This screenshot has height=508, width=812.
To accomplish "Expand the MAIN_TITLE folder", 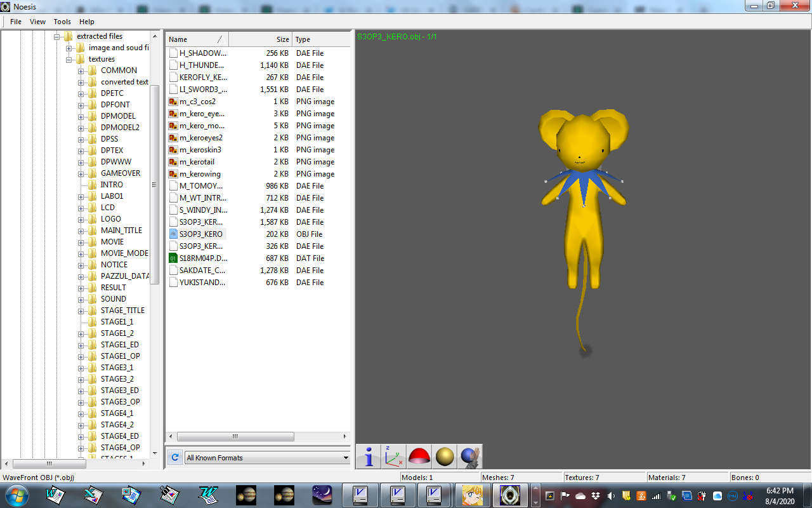I will (x=81, y=231).
